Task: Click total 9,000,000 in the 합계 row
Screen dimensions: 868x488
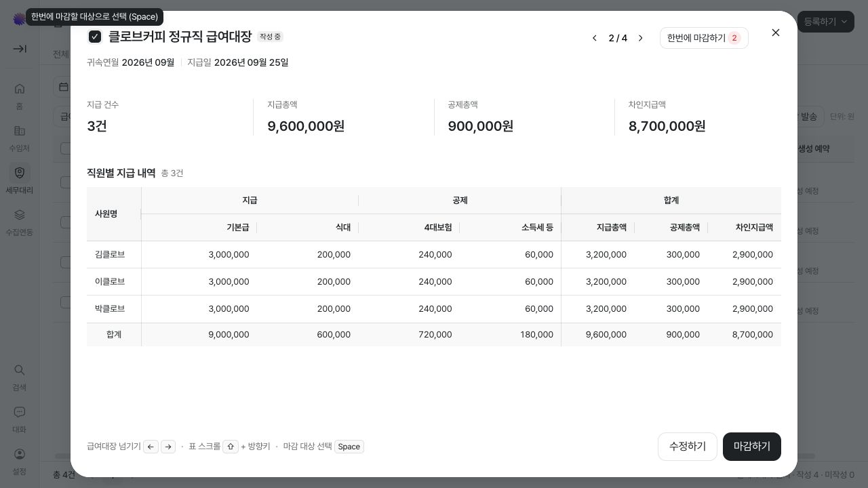Action: 229,334
